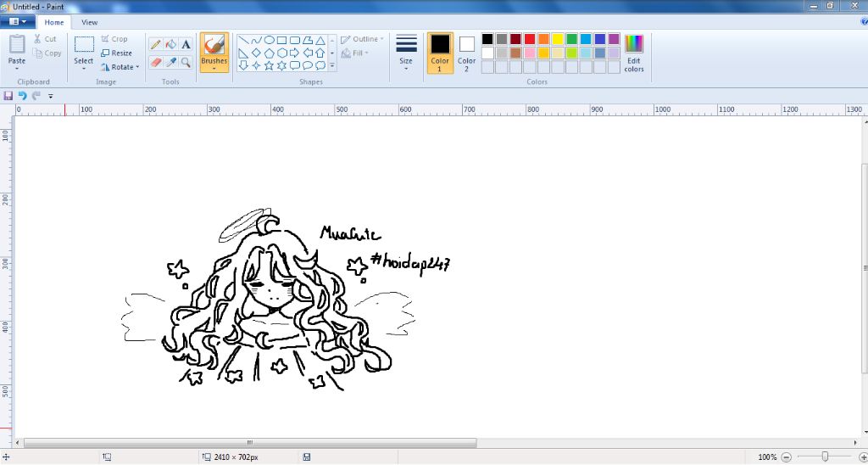Image resolution: width=868 pixels, height=465 pixels.
Task: Open the Select dropdown arrow
Action: [x=84, y=69]
